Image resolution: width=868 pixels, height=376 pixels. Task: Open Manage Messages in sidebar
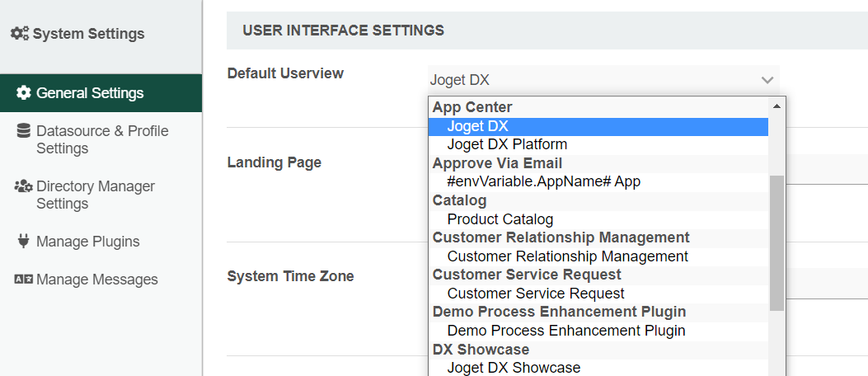pyautogui.click(x=96, y=280)
